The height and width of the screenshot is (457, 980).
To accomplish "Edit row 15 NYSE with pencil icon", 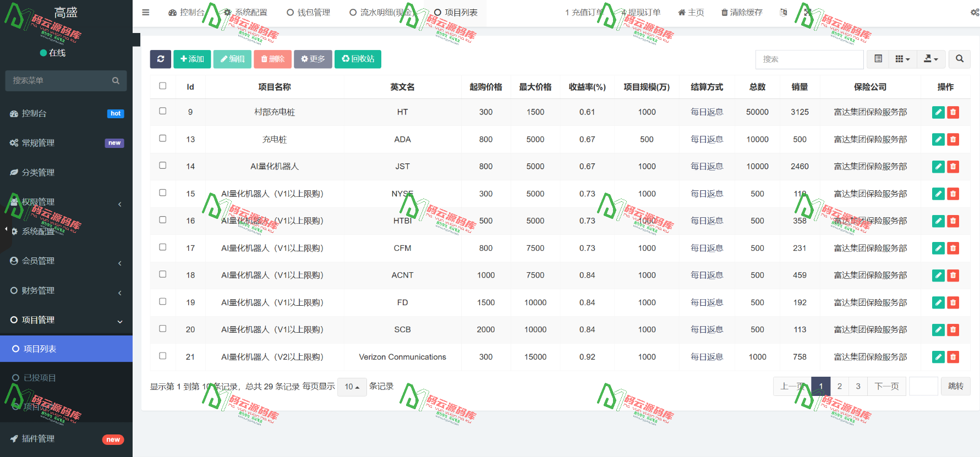I will coord(938,194).
